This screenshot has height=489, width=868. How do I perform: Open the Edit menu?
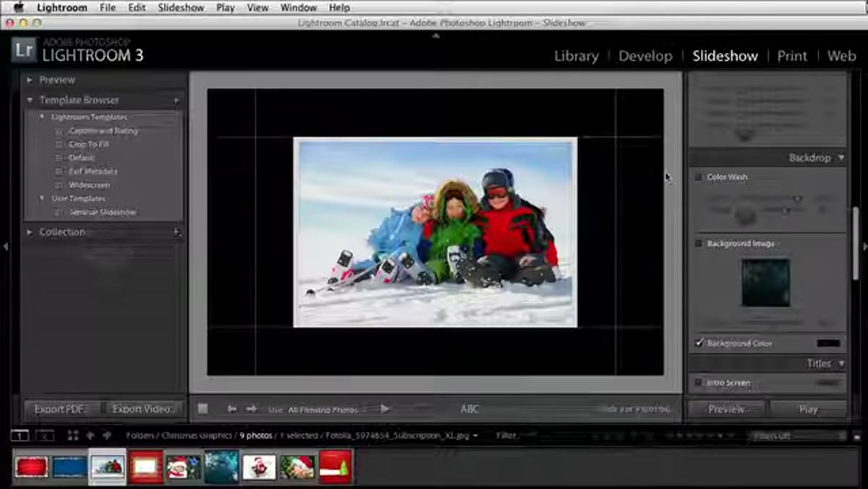coord(136,7)
